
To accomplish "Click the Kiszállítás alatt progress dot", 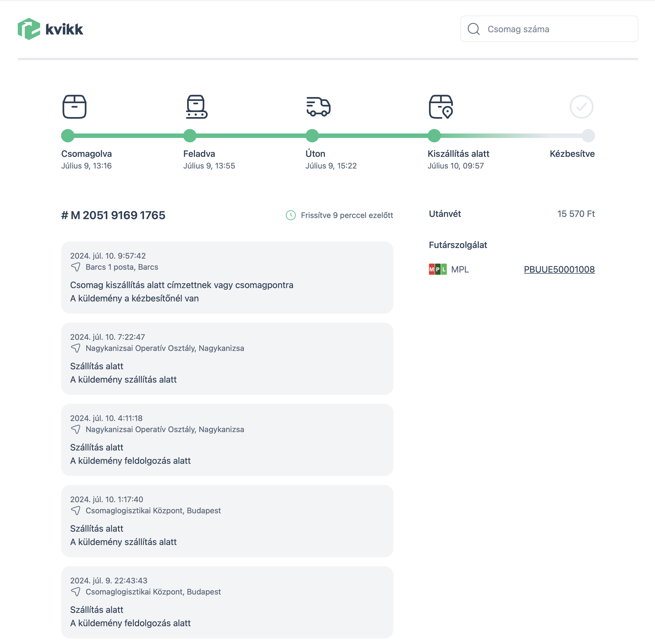I will (x=434, y=136).
